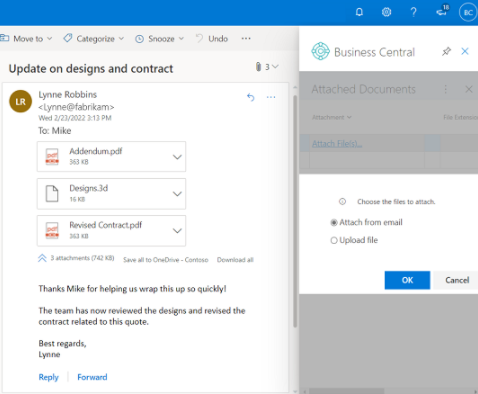The width and height of the screenshot is (478, 394).
Task: Click the help question mark icon
Action: point(413,12)
